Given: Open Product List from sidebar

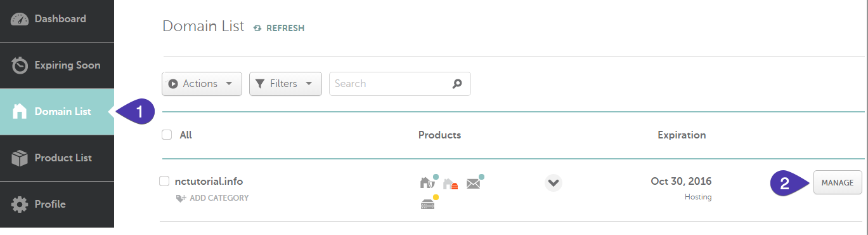Looking at the screenshot, I should point(57,158).
